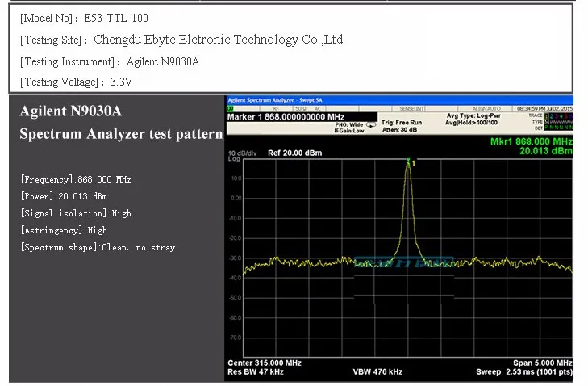
Task: Click the -30.0 y-axis gridline label
Action: click(236, 258)
